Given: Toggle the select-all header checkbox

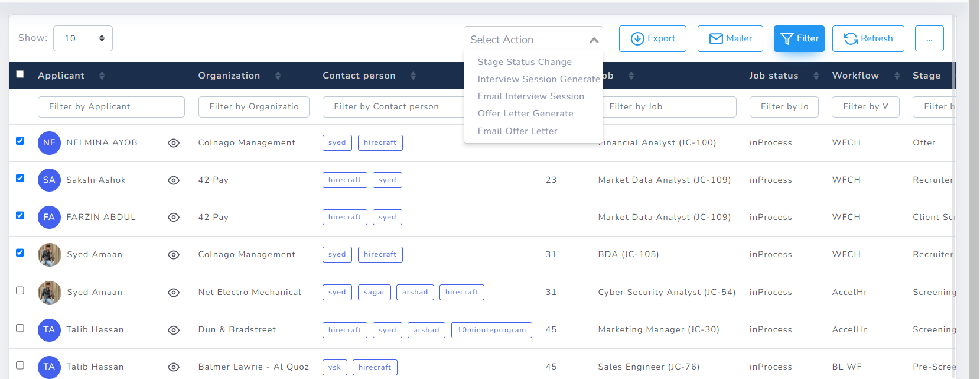Looking at the screenshot, I should point(20,74).
